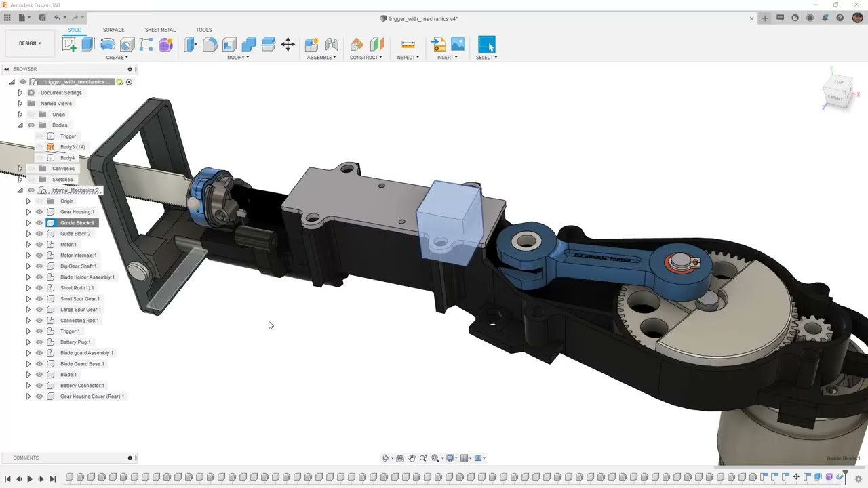868x488 pixels.
Task: Toggle visibility of Large Spur Gear:1
Action: coord(39,310)
